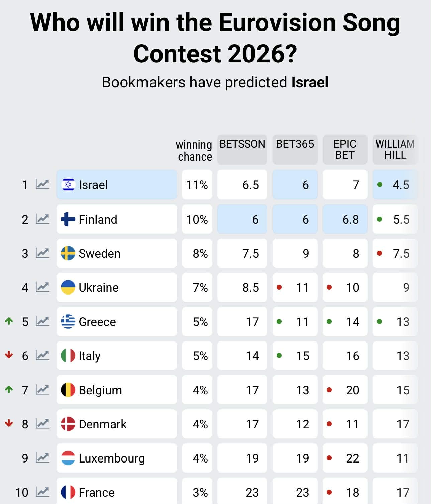Open the trend chart icon for Israel

tap(42, 184)
